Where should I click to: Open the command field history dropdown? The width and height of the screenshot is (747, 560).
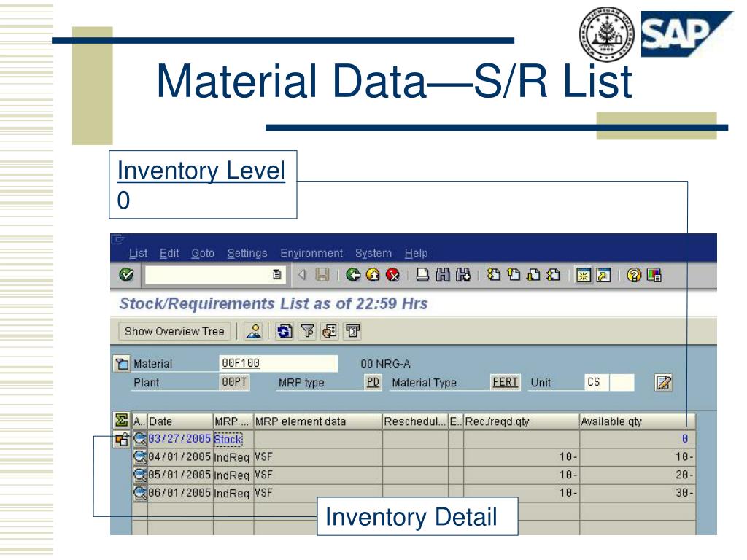(277, 275)
